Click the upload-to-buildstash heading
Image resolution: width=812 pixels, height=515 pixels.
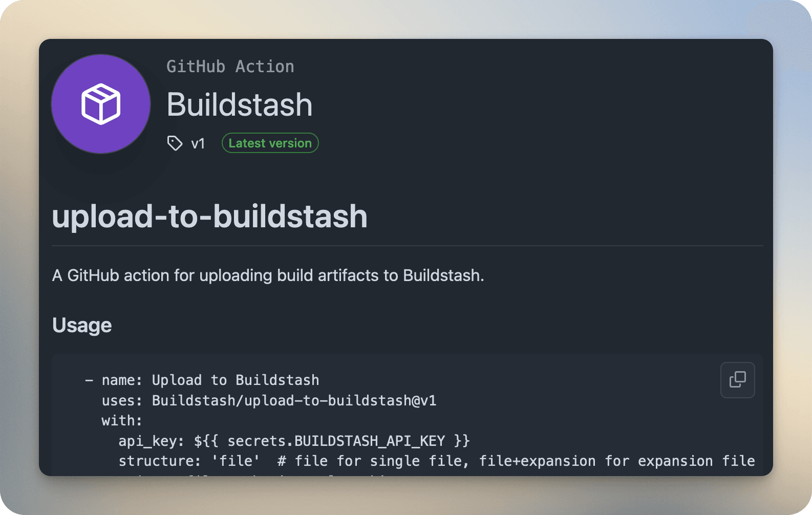coord(210,217)
